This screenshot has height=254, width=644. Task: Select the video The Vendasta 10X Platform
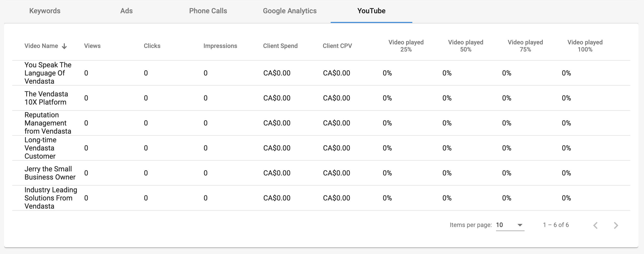(46, 98)
